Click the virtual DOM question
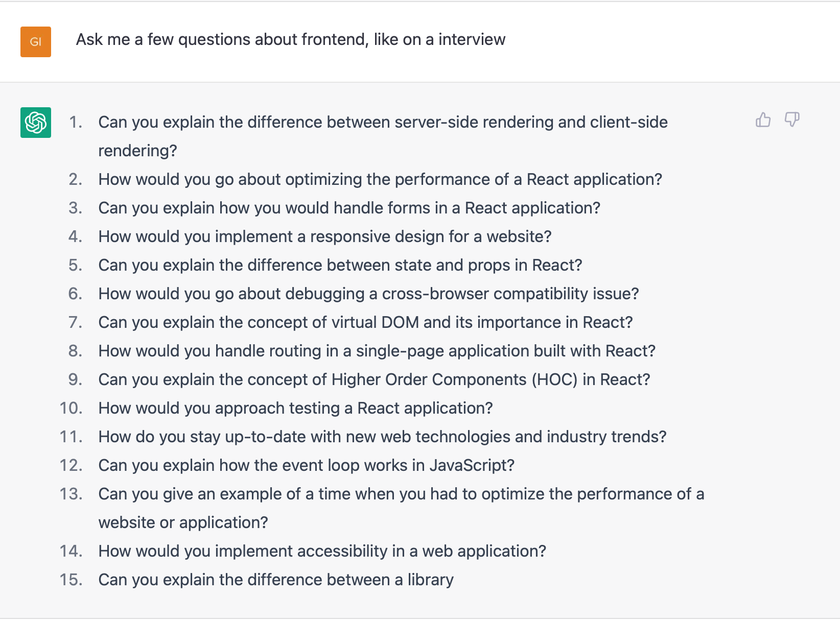Viewport: 840px width, 621px height. pos(365,323)
